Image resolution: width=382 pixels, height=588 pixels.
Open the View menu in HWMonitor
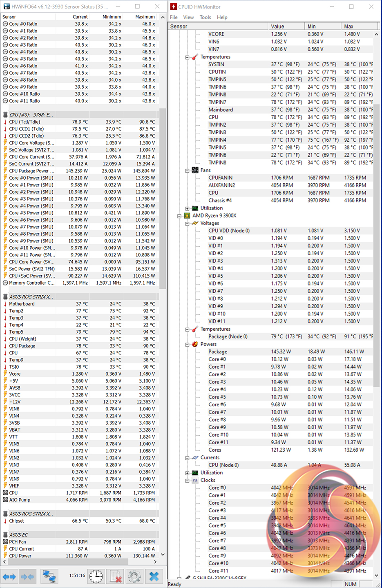coord(188,17)
